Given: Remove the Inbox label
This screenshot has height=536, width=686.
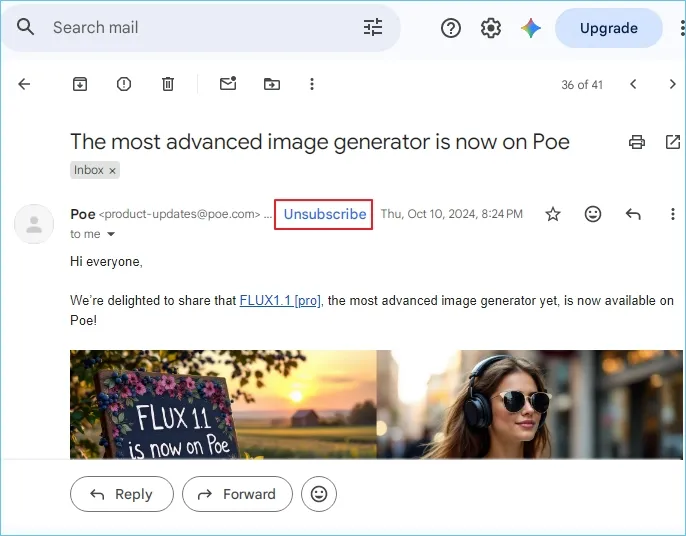Looking at the screenshot, I should 112,171.
